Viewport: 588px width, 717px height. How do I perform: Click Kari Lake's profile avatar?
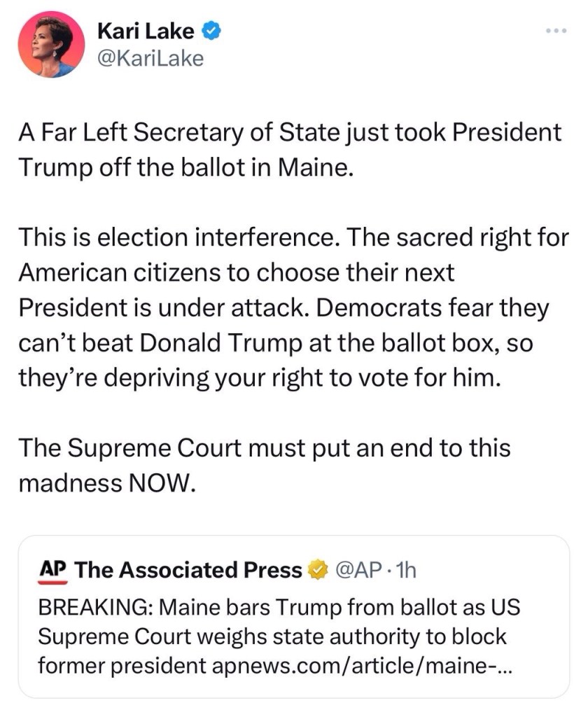click(46, 46)
